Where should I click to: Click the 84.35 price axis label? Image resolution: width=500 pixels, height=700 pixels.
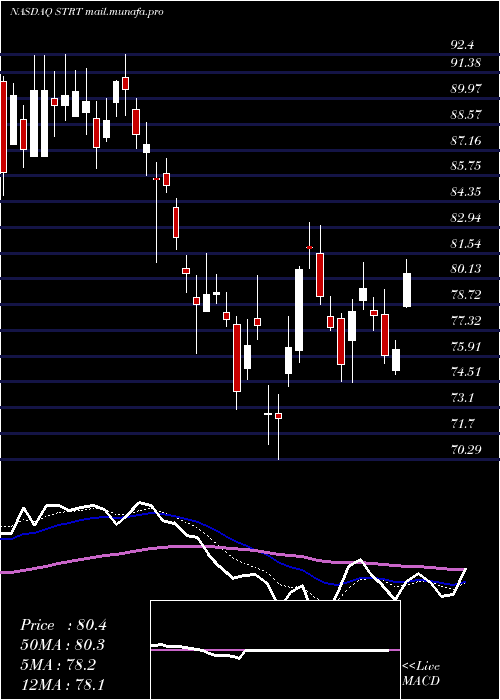click(466, 192)
